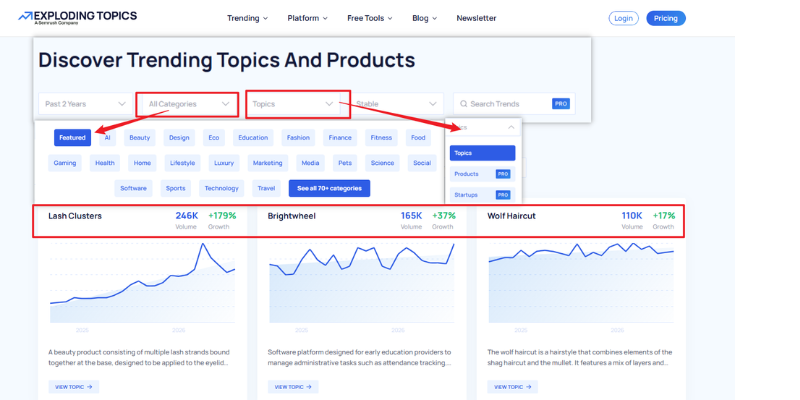Image resolution: width=800 pixels, height=400 pixels.
Task: Click the Search Trends field
Action: pos(514,104)
